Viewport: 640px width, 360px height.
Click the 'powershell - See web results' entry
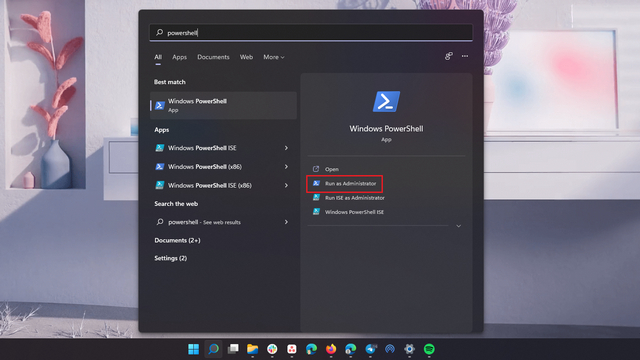[x=223, y=222]
